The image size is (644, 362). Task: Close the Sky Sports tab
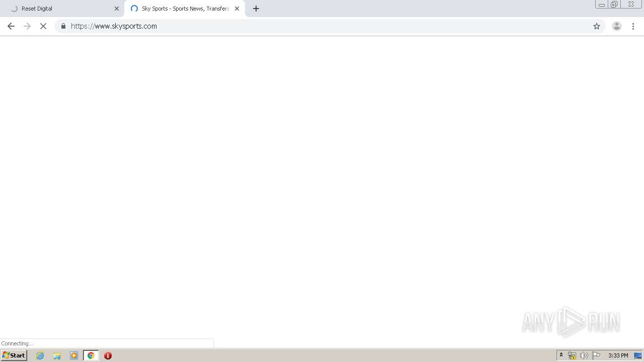coord(237,9)
